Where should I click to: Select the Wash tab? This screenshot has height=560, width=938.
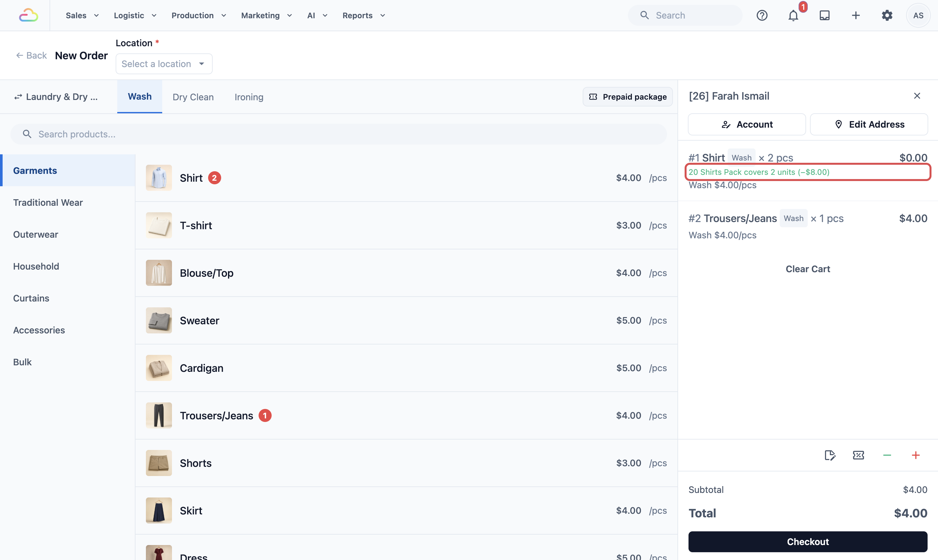140,97
